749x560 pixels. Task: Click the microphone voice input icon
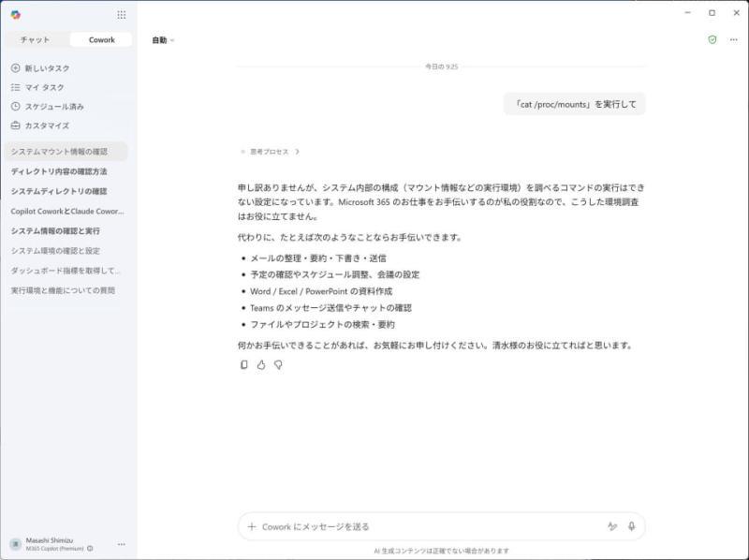(x=631, y=526)
